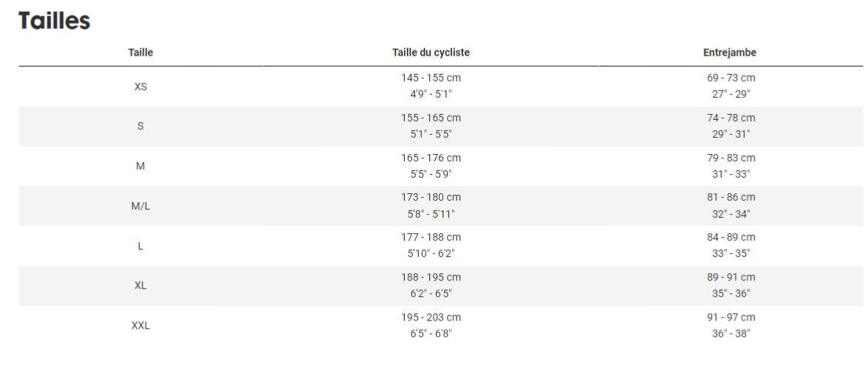Image resolution: width=868 pixels, height=368 pixels.
Task: Select the 188 - 195 cm height value
Action: pyautogui.click(x=431, y=278)
